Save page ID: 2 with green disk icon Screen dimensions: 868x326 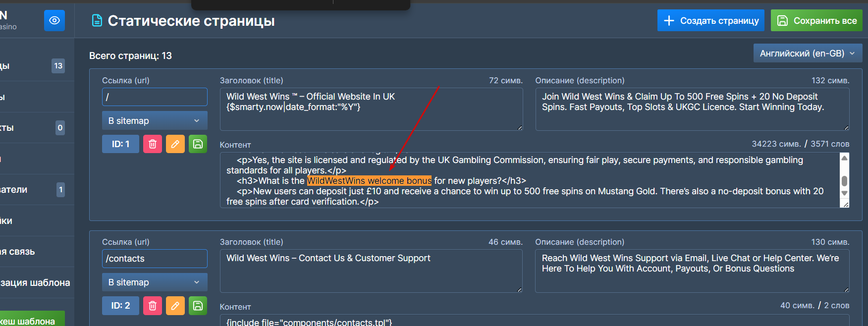[198, 306]
